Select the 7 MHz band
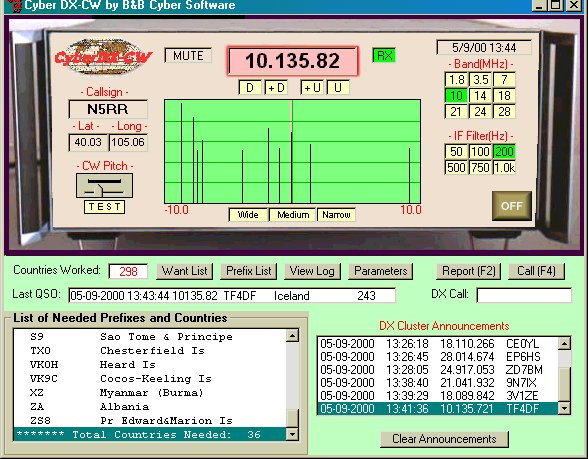Image resolution: width=588 pixels, height=459 pixels. coord(504,80)
